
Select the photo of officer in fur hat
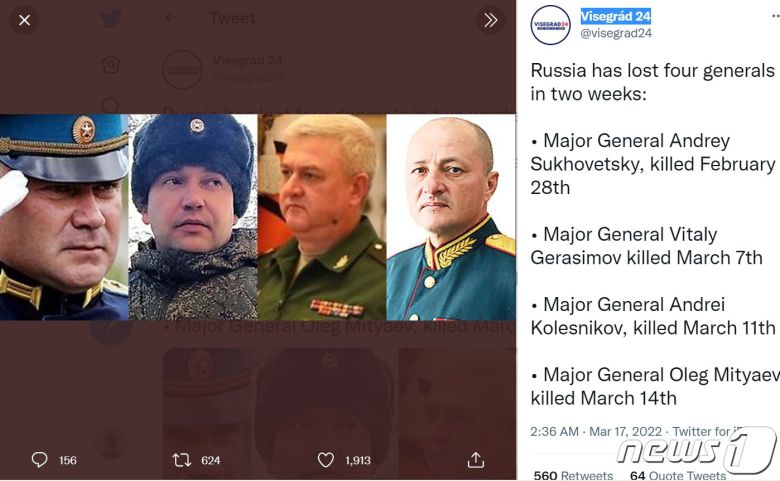click(193, 217)
